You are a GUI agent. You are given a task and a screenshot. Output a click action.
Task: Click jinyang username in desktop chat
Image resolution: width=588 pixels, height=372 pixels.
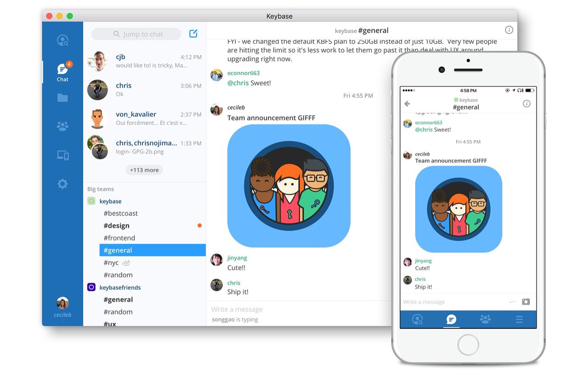click(237, 258)
